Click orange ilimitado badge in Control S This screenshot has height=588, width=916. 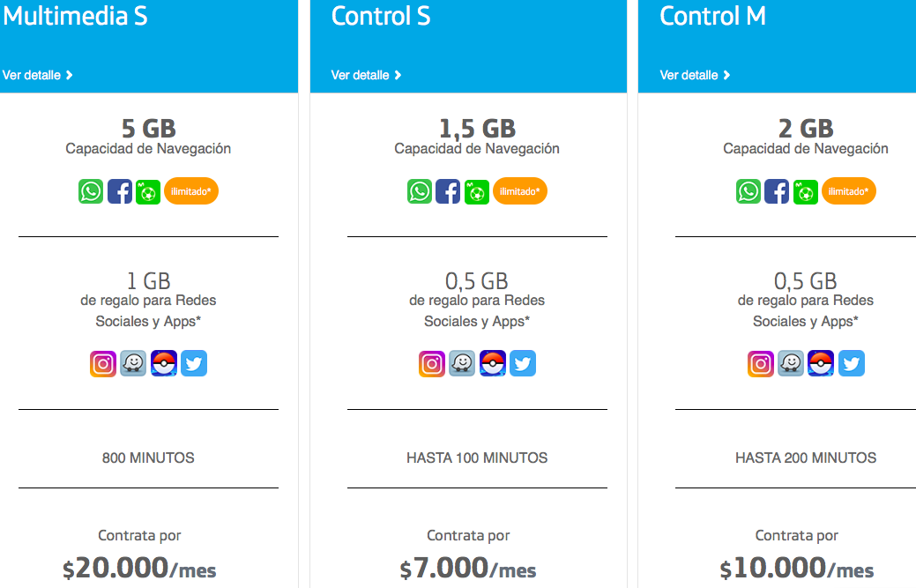click(x=520, y=190)
